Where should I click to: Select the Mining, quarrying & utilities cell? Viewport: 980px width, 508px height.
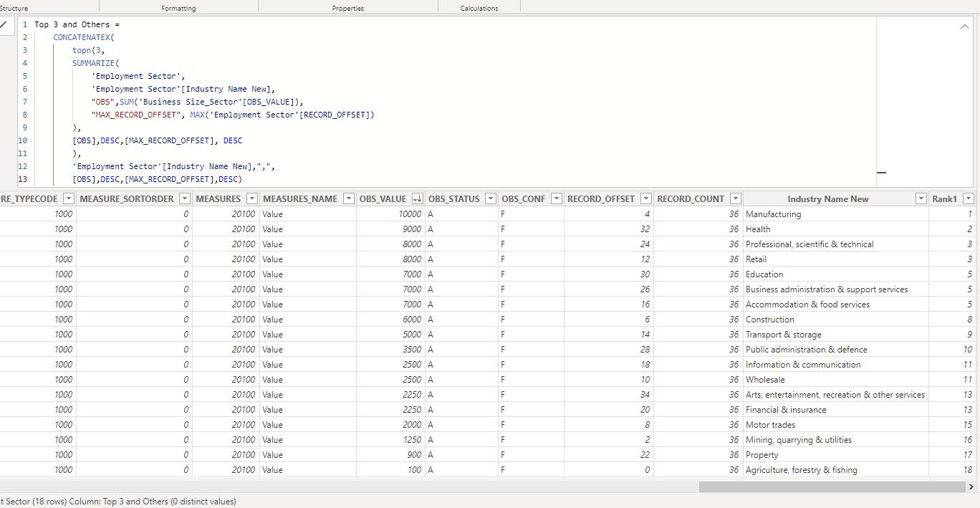tap(836, 440)
